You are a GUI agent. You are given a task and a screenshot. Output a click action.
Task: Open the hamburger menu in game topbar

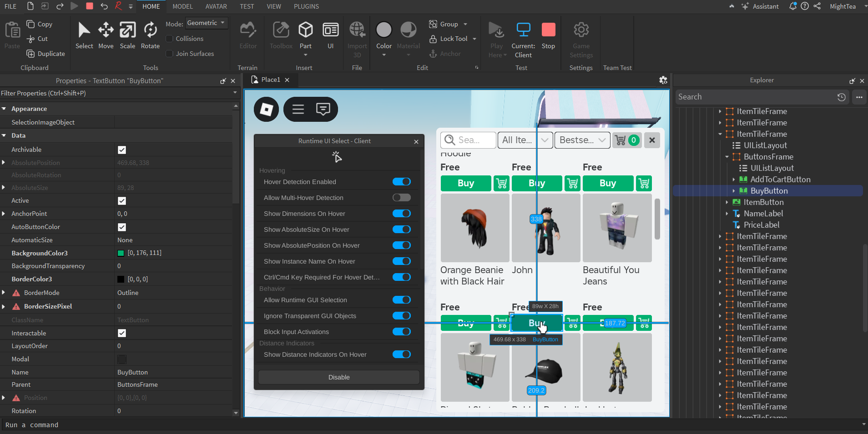point(298,109)
